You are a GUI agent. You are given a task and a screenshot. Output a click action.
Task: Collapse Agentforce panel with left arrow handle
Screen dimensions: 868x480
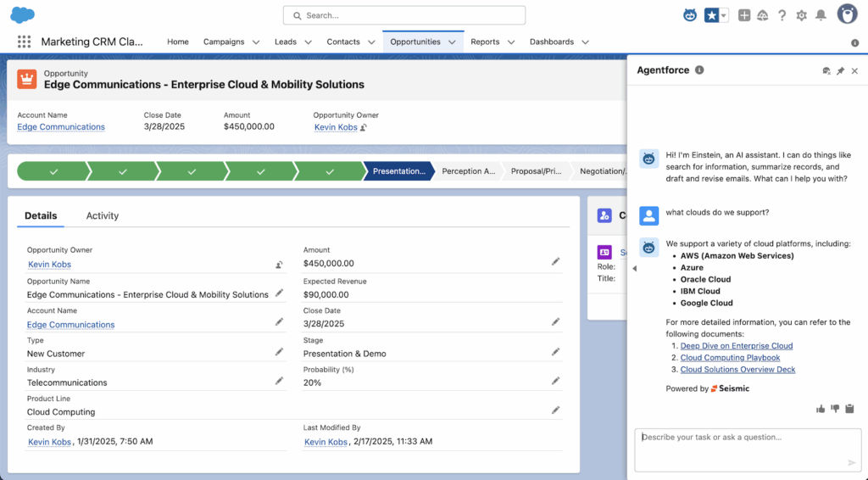pyautogui.click(x=634, y=269)
